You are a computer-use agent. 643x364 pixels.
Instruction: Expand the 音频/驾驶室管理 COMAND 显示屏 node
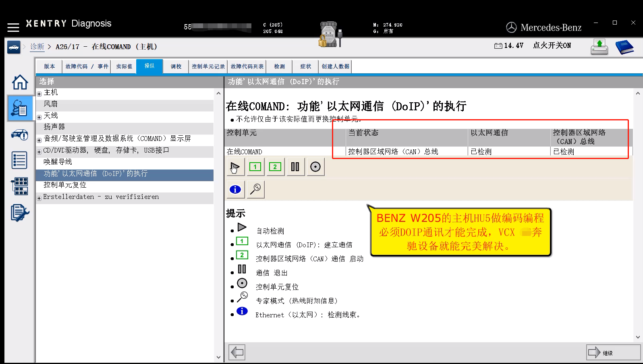coord(39,141)
